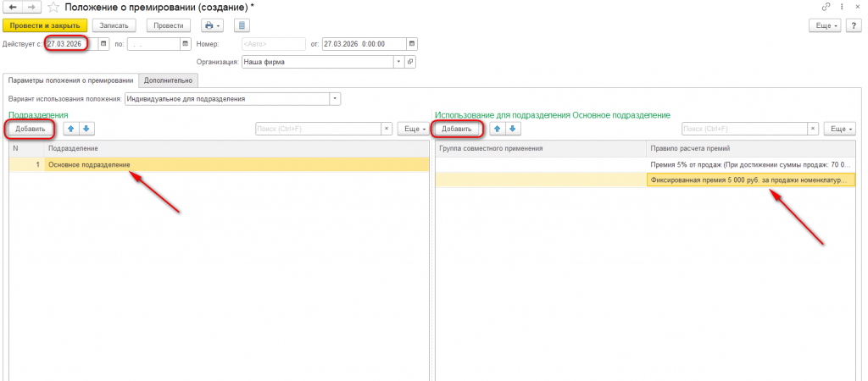Open the Организация record with the open icon
This screenshot has height=381, width=868.
coord(411,62)
